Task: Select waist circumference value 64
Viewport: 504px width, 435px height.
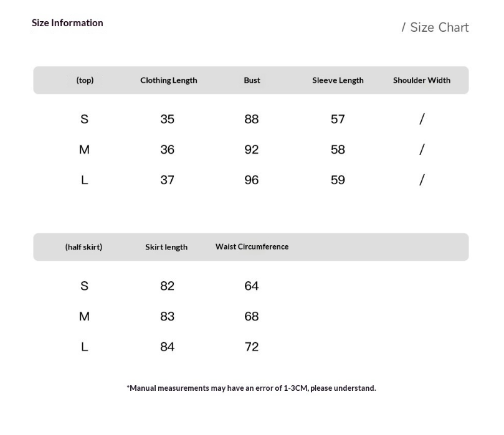Action: click(x=251, y=286)
